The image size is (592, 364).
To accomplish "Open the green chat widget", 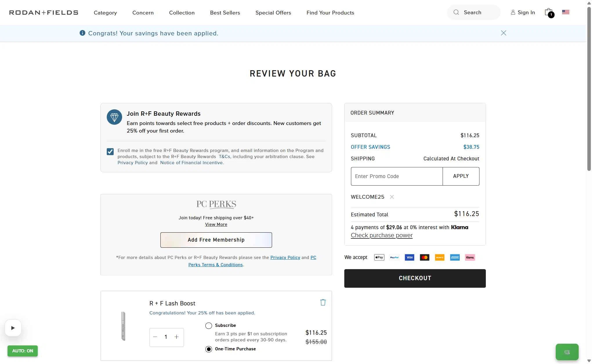I will coord(567,352).
